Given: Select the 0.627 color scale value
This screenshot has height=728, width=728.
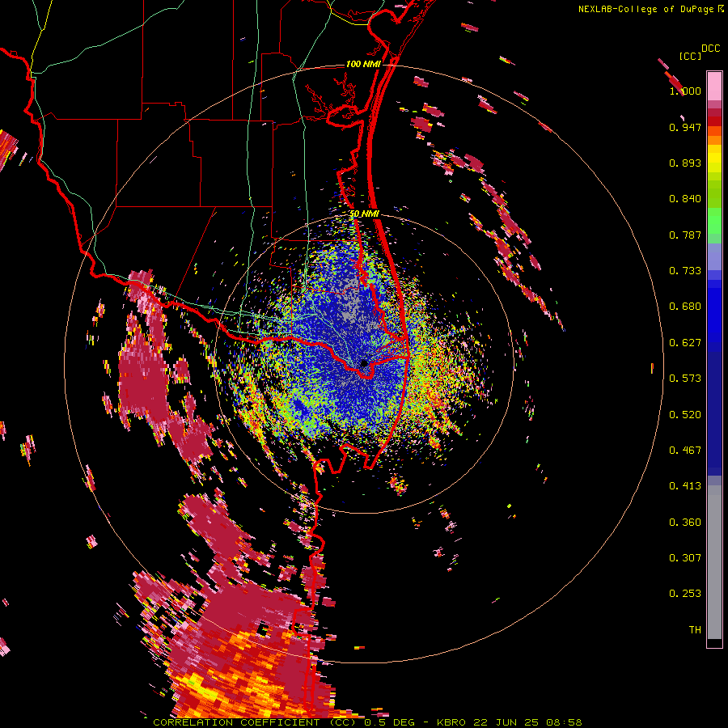Looking at the screenshot, I should point(685,343).
